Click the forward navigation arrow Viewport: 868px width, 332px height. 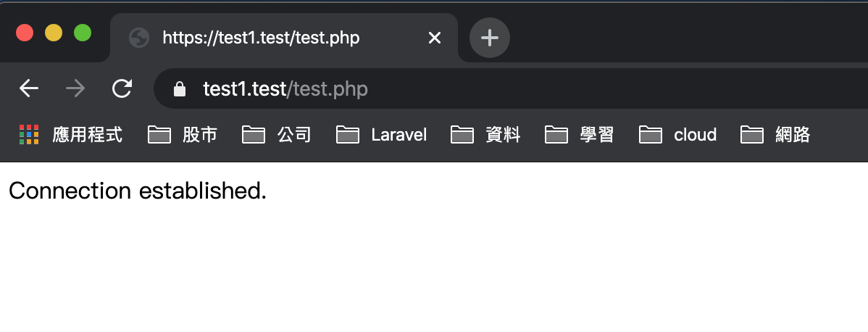point(75,88)
